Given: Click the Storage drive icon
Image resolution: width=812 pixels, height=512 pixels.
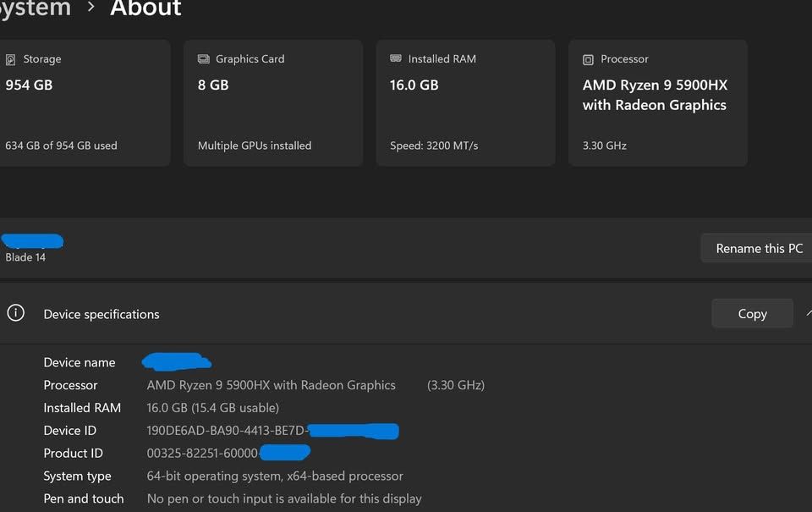Looking at the screenshot, I should 10,59.
